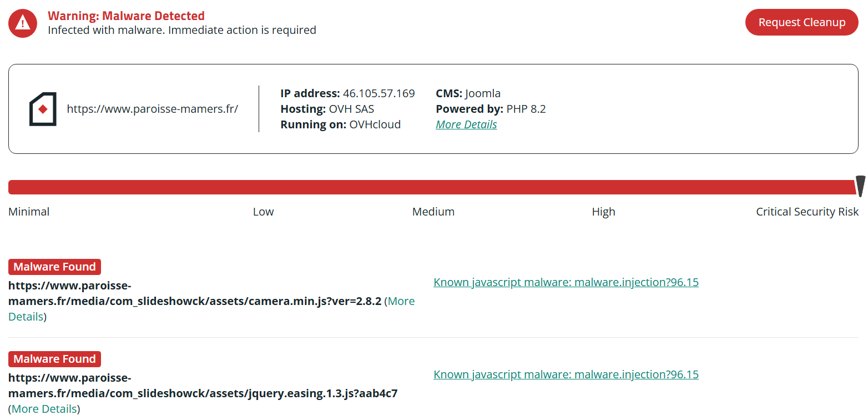Open the malware link for camera.min.js

[566, 282]
